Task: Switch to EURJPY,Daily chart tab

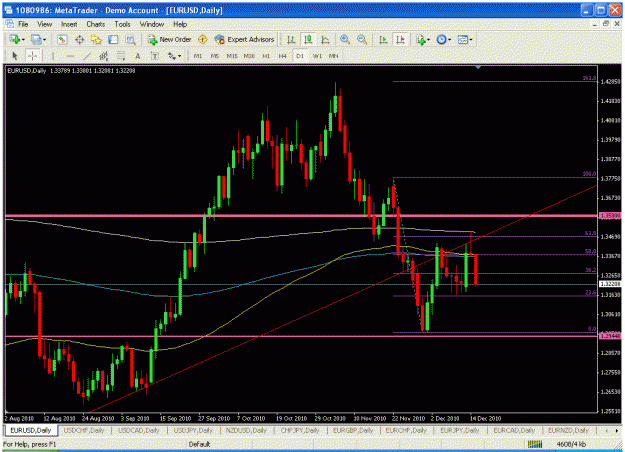Action: coord(460,430)
